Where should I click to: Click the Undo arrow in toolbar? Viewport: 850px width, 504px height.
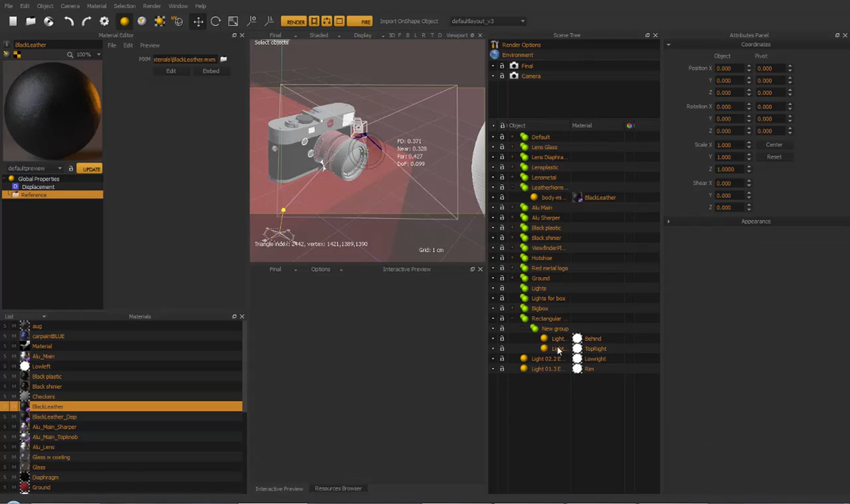tap(68, 21)
